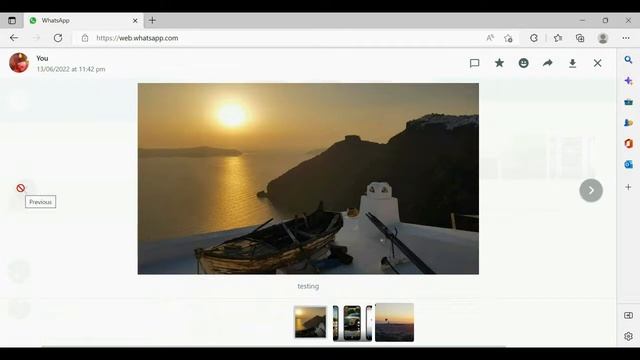
Task: Open the go-to-message chat bubble icon
Action: pos(474,63)
